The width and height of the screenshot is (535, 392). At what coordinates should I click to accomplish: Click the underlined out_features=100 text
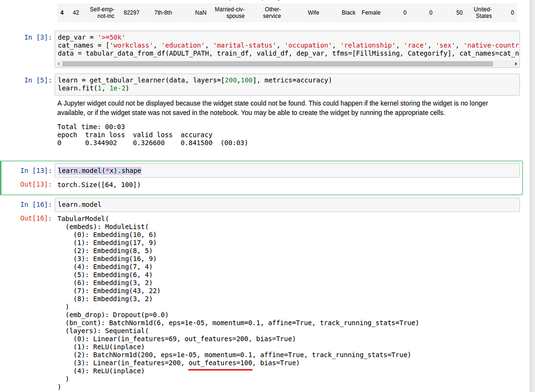pos(220,363)
